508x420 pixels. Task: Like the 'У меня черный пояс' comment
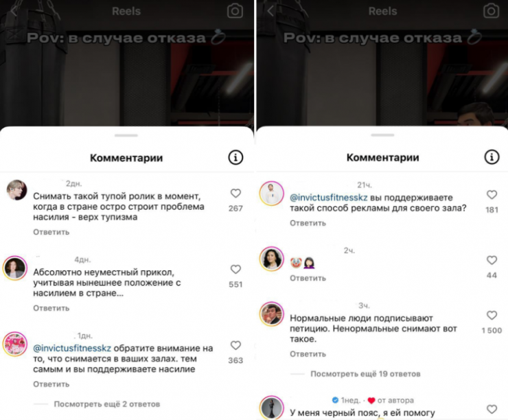coord(492,409)
